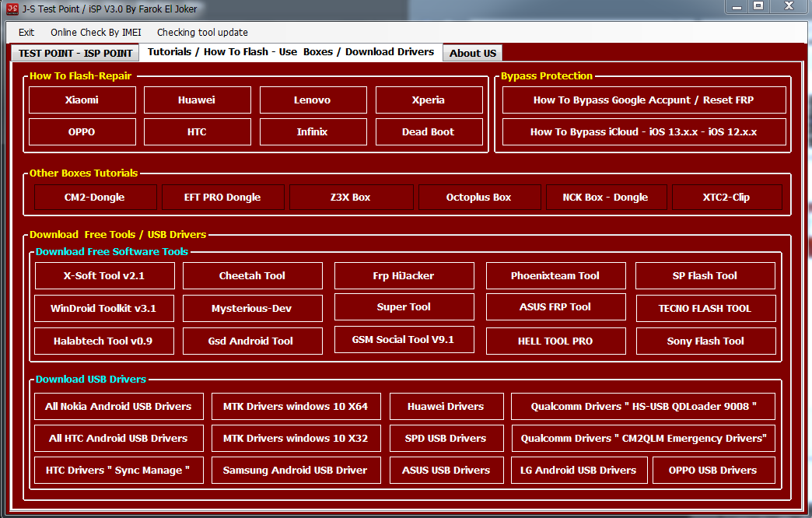Download GSM Social Tool V9.1

404,339
